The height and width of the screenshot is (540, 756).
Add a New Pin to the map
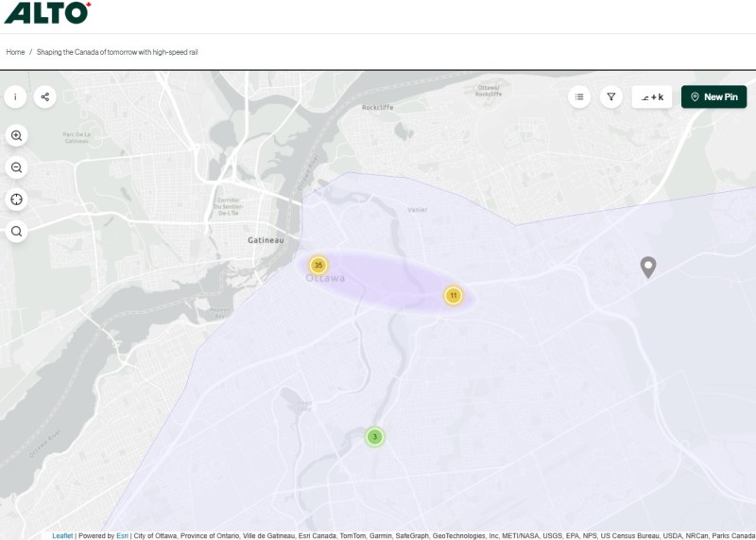pos(713,96)
